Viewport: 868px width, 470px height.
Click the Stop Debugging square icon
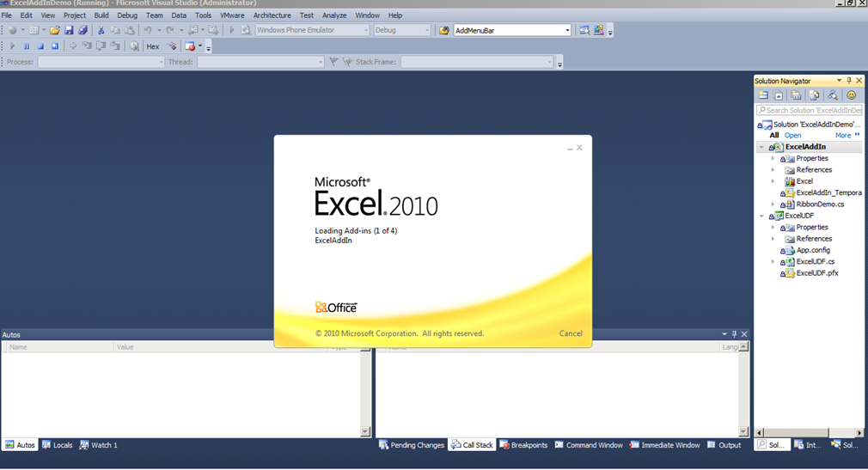pyautogui.click(x=40, y=46)
